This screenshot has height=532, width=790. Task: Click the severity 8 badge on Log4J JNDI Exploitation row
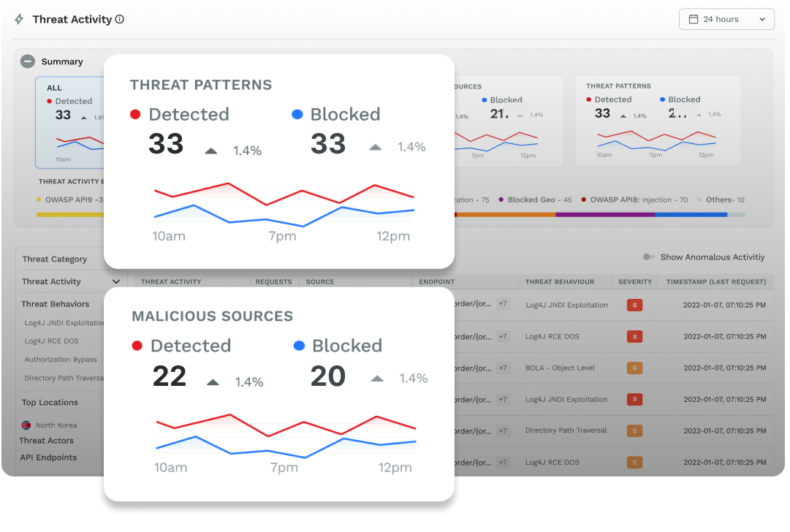click(x=634, y=305)
